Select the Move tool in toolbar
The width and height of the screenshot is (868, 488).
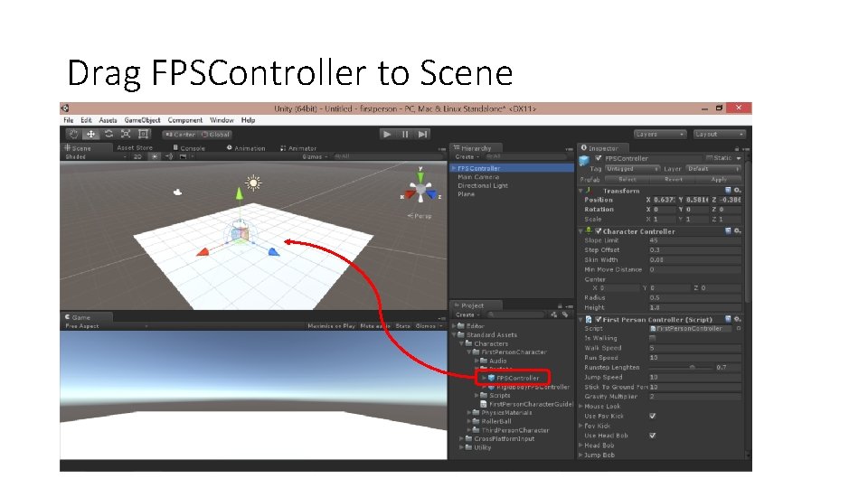click(90, 134)
